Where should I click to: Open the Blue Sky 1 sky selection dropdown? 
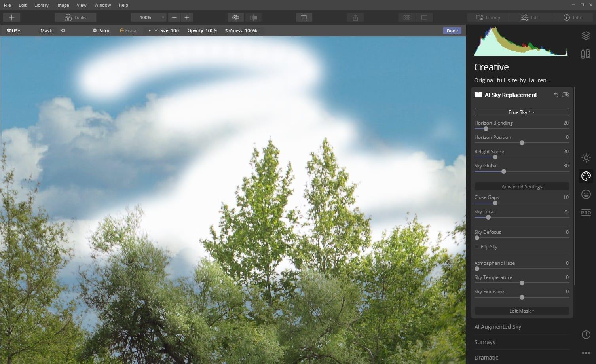coord(521,112)
